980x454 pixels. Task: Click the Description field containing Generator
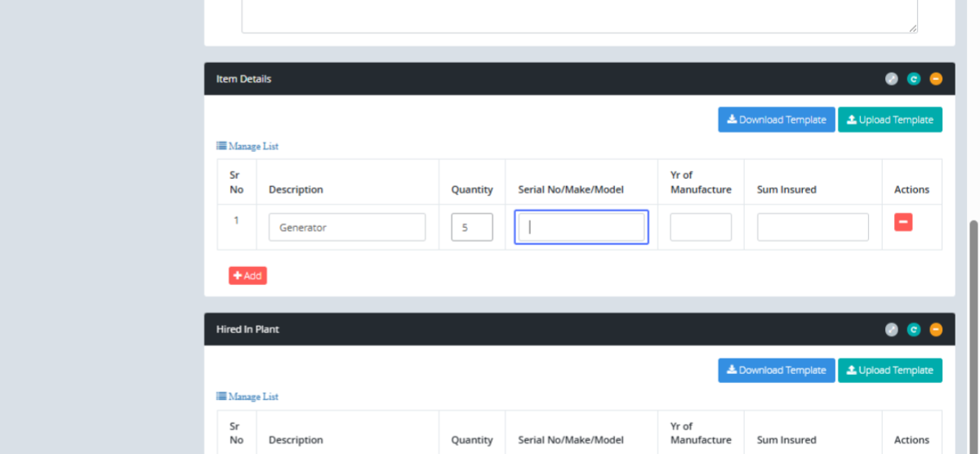346,228
